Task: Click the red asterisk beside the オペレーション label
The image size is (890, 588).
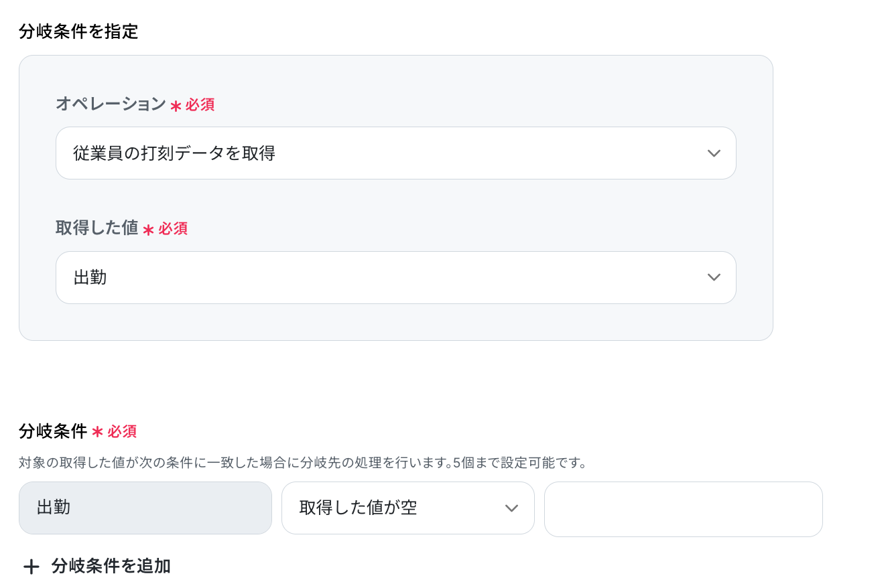Action: tap(176, 106)
